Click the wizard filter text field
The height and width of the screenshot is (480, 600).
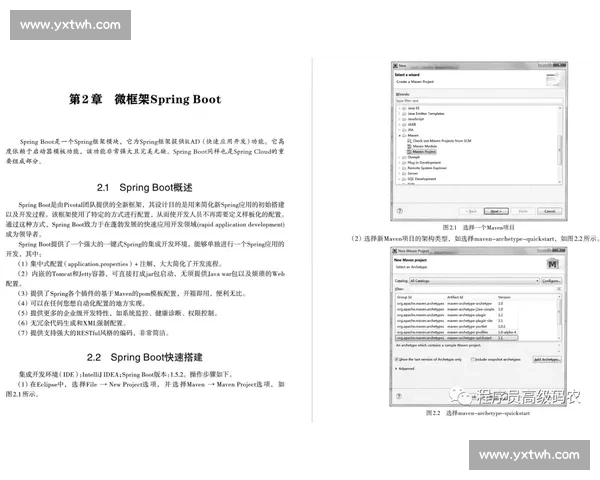(x=479, y=101)
